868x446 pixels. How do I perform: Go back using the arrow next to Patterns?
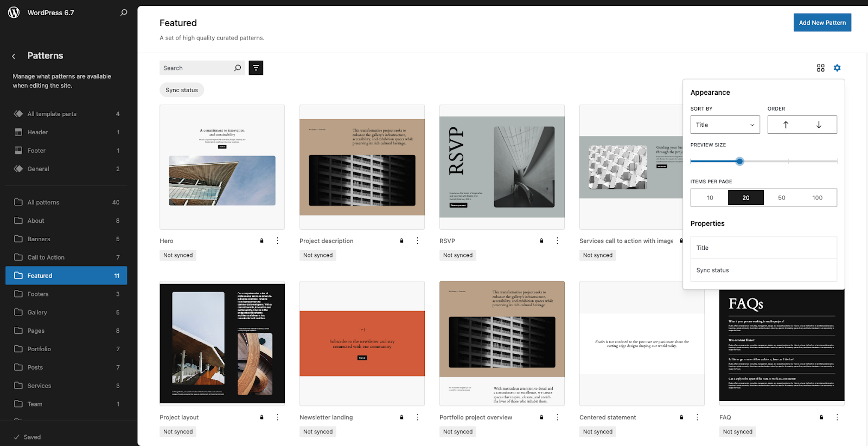point(14,56)
